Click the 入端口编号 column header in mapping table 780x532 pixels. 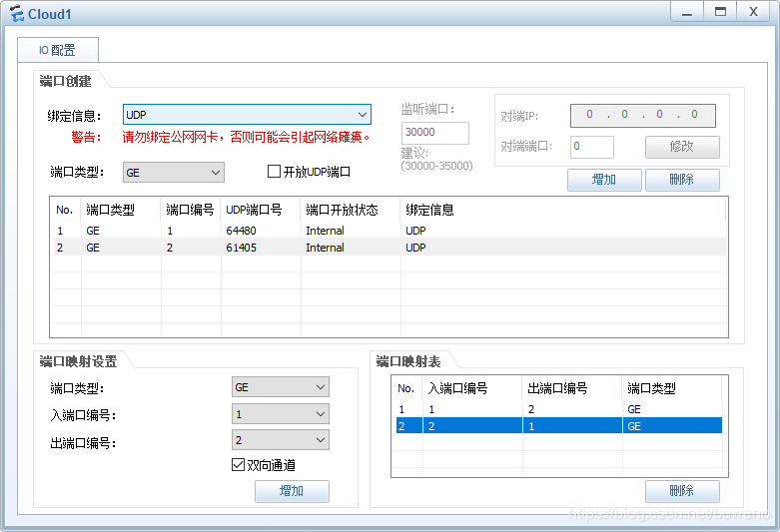pyautogui.click(x=472, y=388)
